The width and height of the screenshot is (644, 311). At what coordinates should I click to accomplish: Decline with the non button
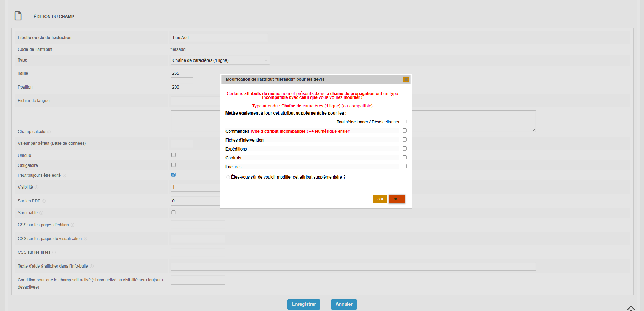(397, 199)
